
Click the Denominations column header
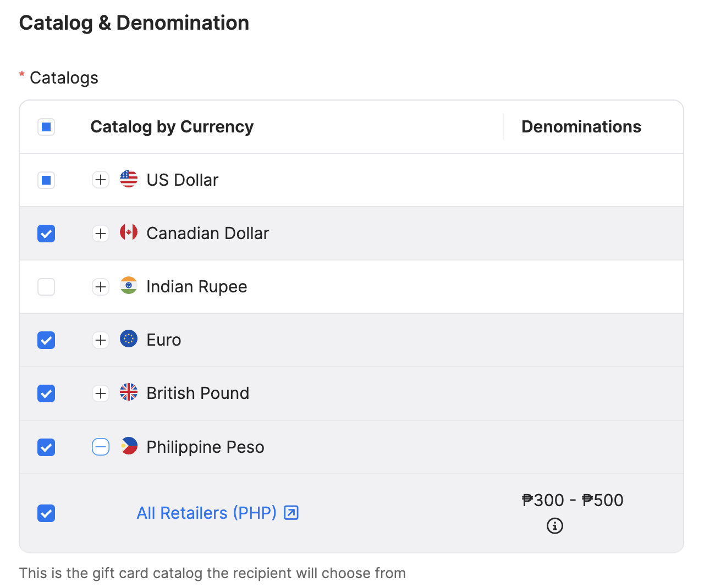click(581, 126)
